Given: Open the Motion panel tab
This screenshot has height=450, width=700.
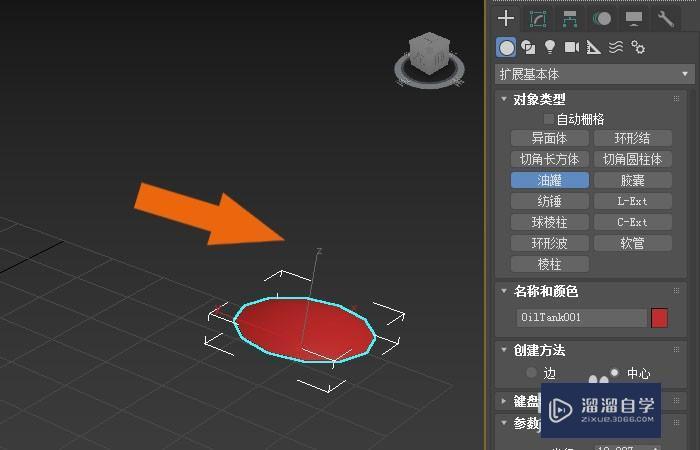Looking at the screenshot, I should pos(602,19).
